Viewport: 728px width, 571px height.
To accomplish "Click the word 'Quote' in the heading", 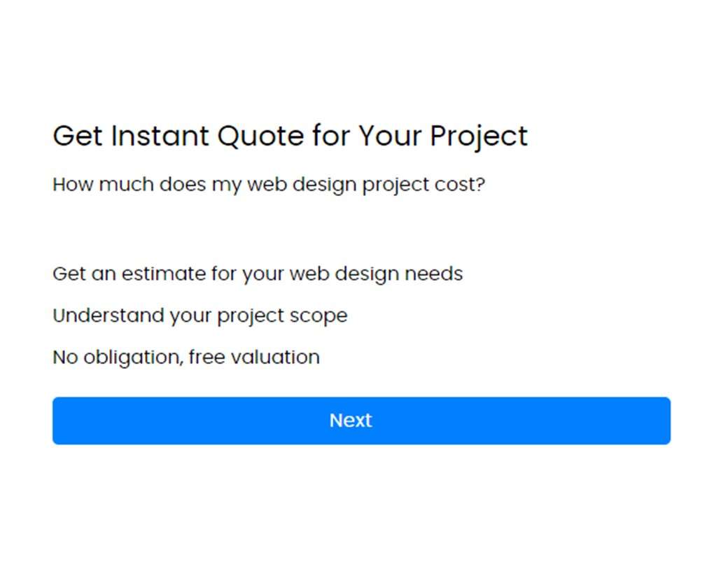I will pyautogui.click(x=260, y=136).
